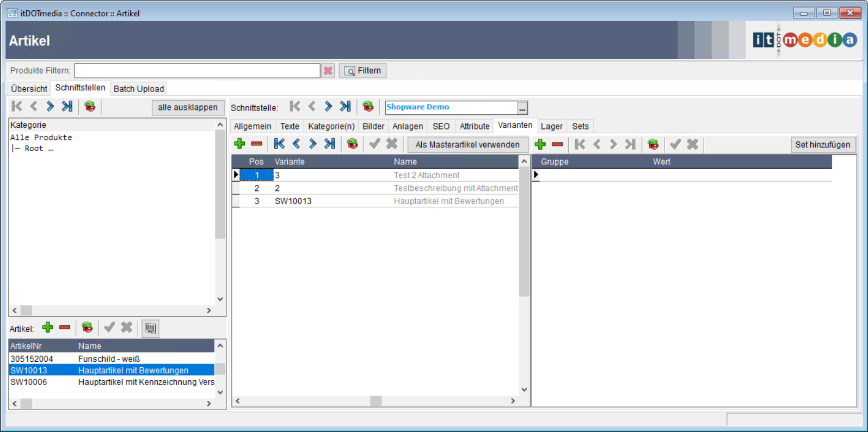Click alle ausklappen to expand categories
The image size is (868, 432).
click(x=187, y=107)
